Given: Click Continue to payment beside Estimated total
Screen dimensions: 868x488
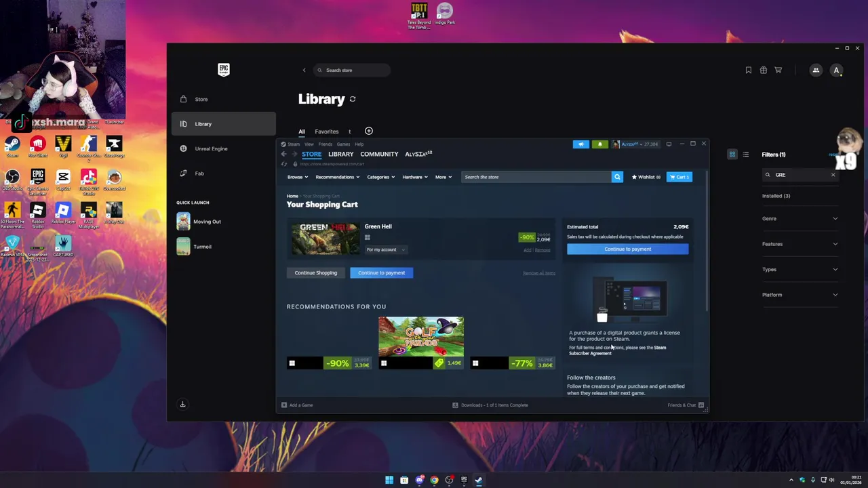Looking at the screenshot, I should 627,249.
